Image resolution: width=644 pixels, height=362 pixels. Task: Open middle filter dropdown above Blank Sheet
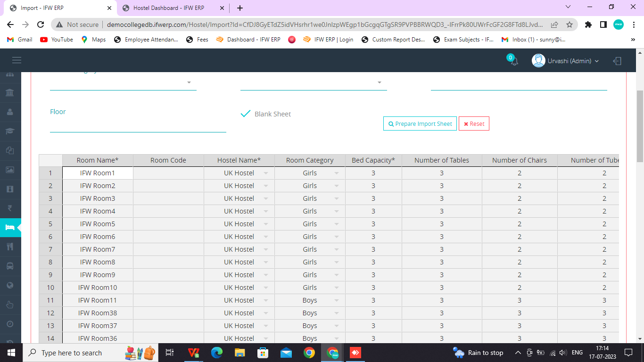[x=314, y=82]
